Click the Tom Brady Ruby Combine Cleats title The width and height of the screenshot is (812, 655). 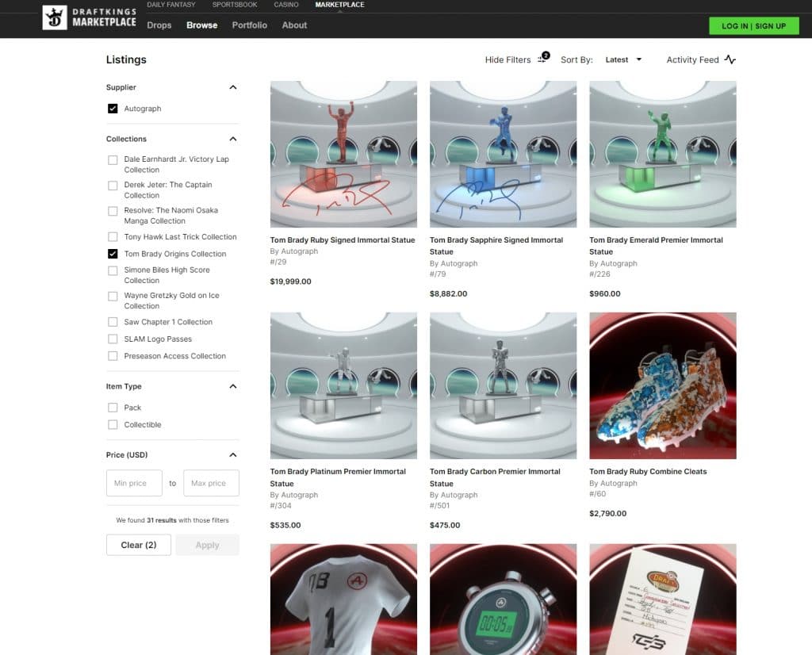(x=648, y=471)
